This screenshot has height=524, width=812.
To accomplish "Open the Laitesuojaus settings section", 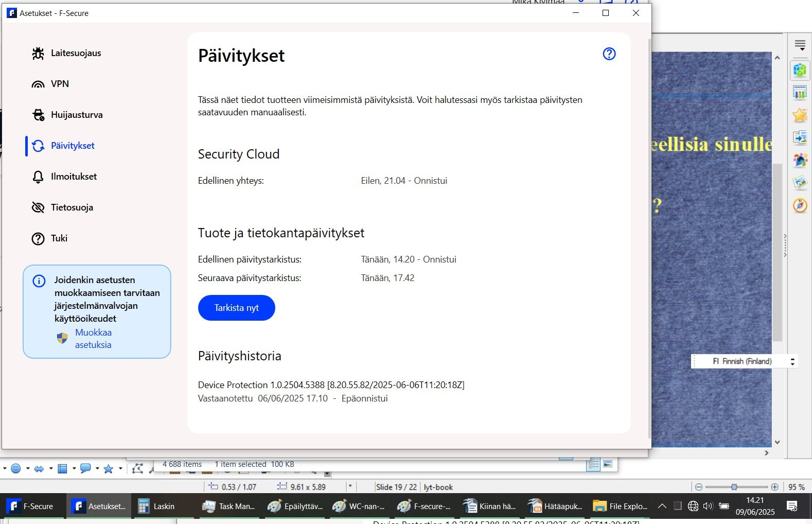I will [66, 53].
